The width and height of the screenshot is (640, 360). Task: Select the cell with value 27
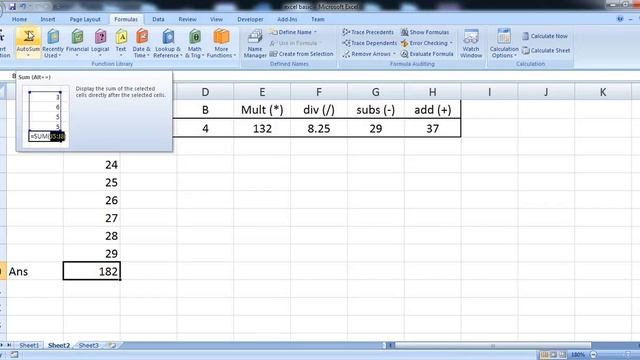click(x=92, y=218)
